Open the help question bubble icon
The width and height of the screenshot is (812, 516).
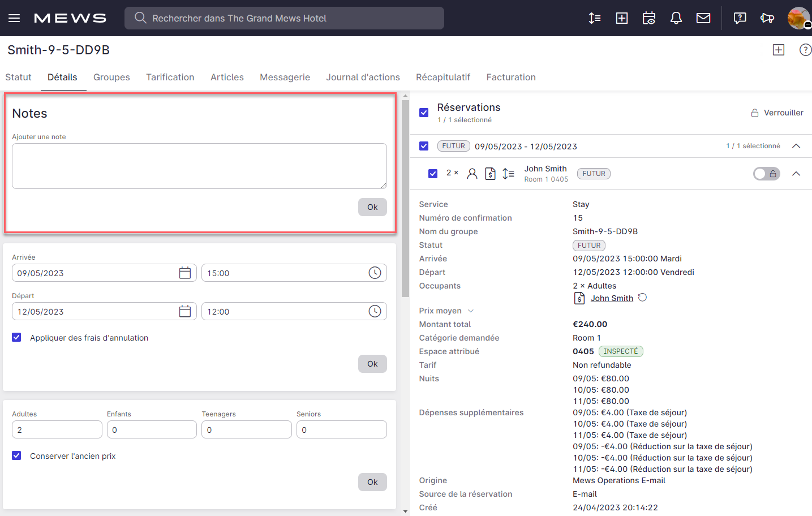(739, 18)
